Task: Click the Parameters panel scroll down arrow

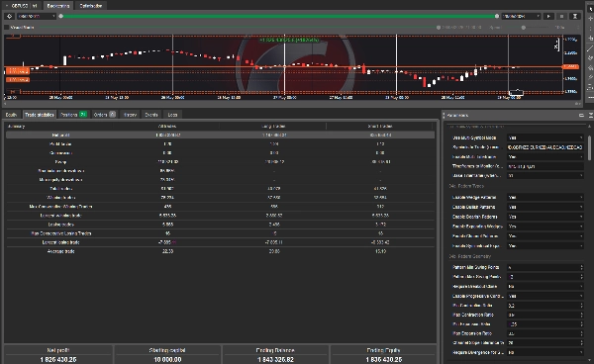Action: click(590, 361)
